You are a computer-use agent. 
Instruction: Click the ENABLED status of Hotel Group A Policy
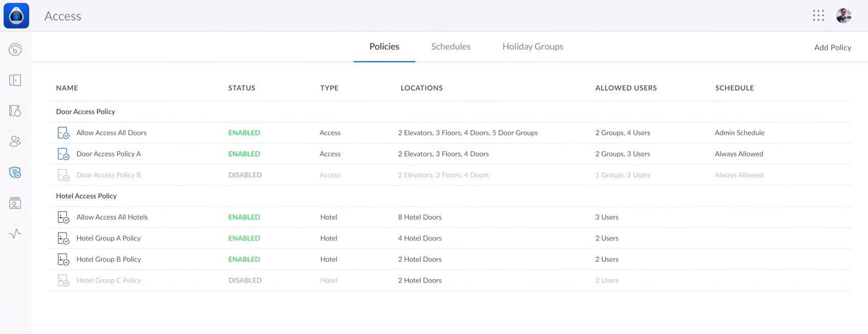pos(244,238)
